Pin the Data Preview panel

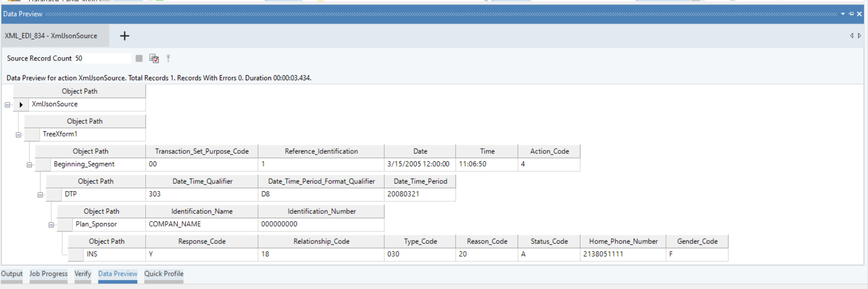click(851, 14)
